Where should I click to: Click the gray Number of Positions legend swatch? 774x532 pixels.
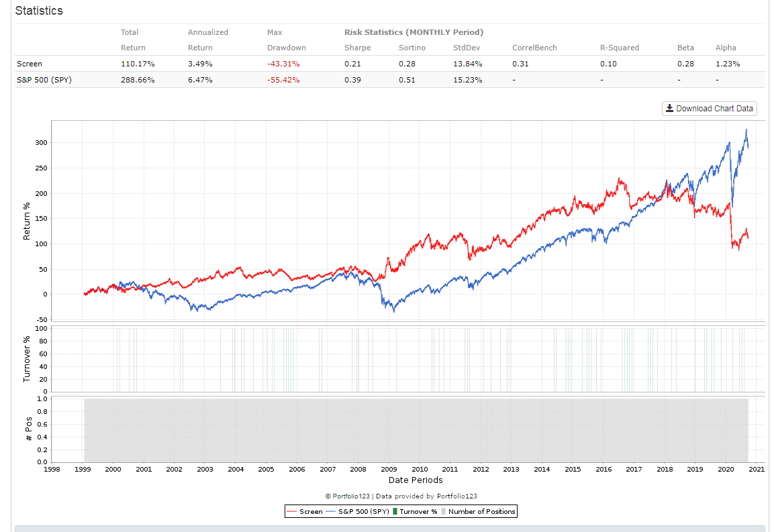443,512
